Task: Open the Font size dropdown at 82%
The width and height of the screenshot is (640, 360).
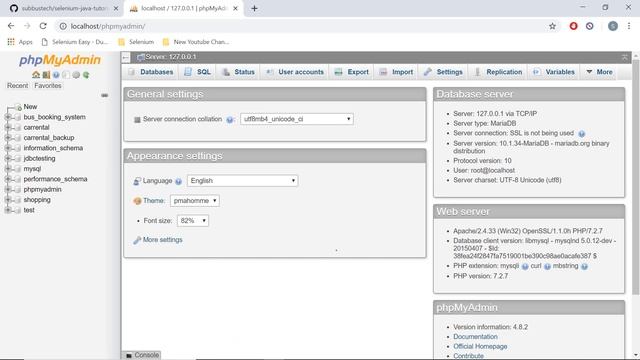Action: click(x=193, y=221)
